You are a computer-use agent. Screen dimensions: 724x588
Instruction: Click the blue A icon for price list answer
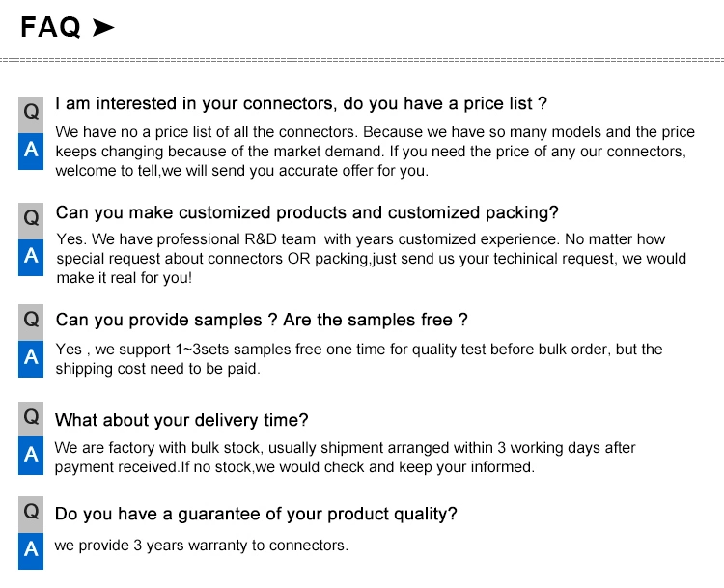pyautogui.click(x=31, y=152)
